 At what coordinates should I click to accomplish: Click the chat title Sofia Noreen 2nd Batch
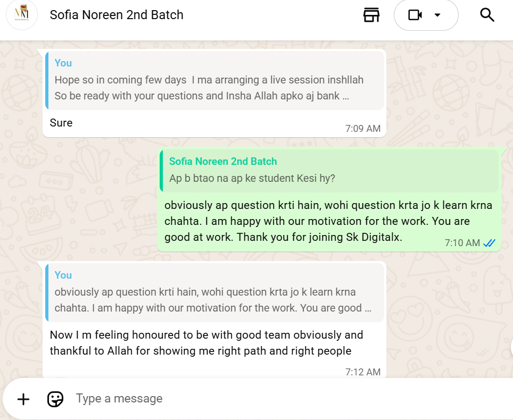pyautogui.click(x=117, y=15)
